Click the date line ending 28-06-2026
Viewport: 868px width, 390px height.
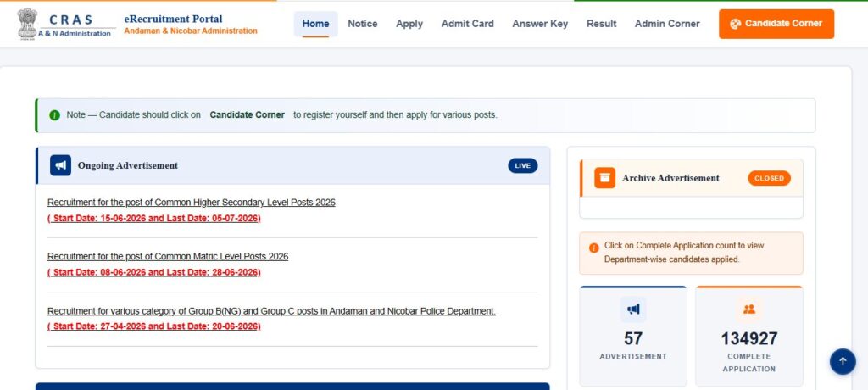[x=154, y=272]
